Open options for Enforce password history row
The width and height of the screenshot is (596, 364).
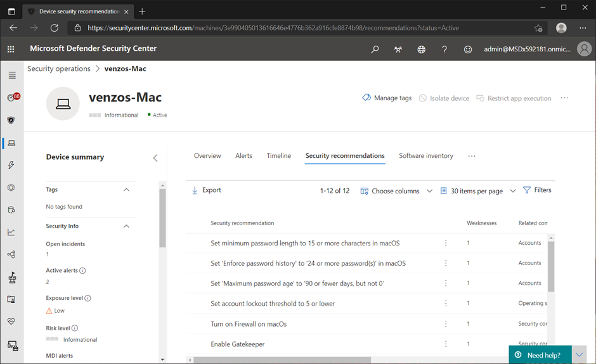446,263
